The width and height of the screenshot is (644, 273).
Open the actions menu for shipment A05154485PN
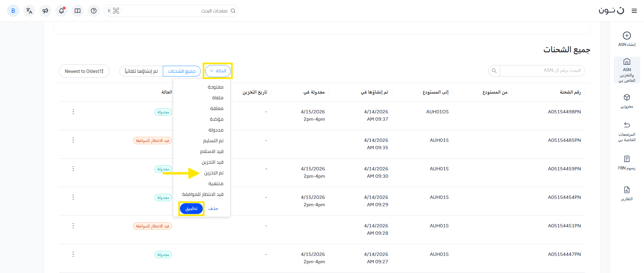pyautogui.click(x=73, y=140)
